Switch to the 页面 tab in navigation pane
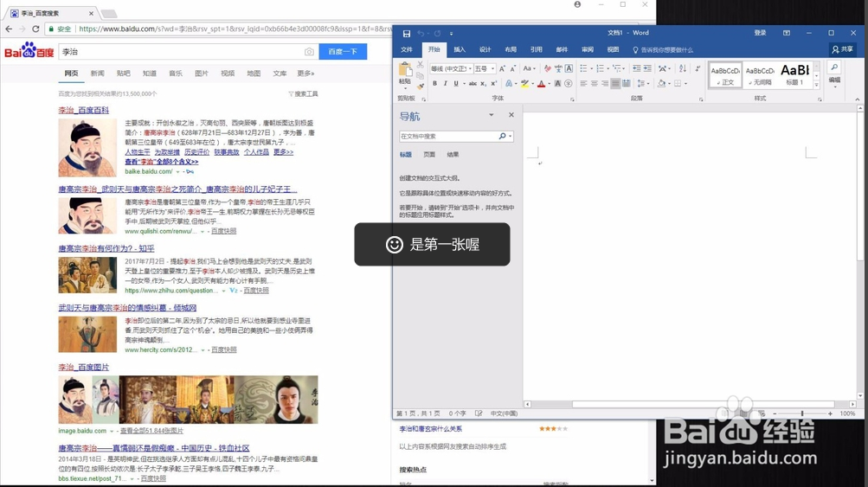 [429, 154]
